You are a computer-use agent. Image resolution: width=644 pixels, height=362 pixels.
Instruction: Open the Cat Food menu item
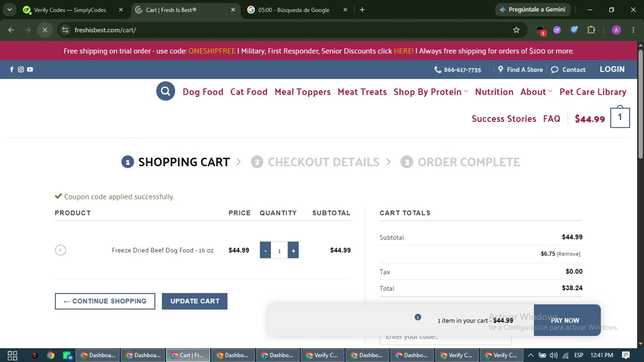[249, 92]
